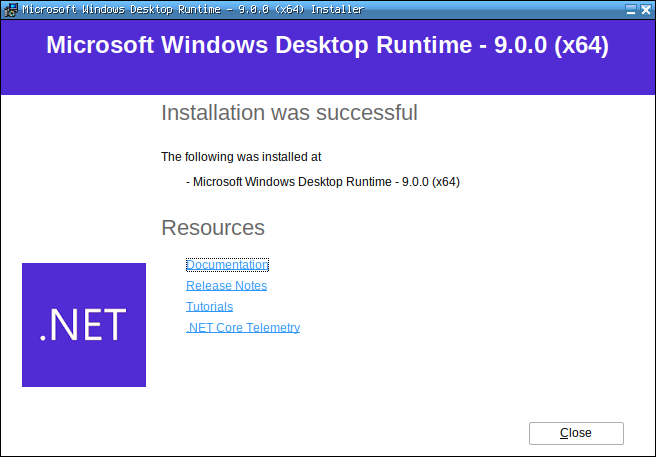Screen dimensions: 656x457
Task: Click the window title bar text
Action: pos(190,9)
